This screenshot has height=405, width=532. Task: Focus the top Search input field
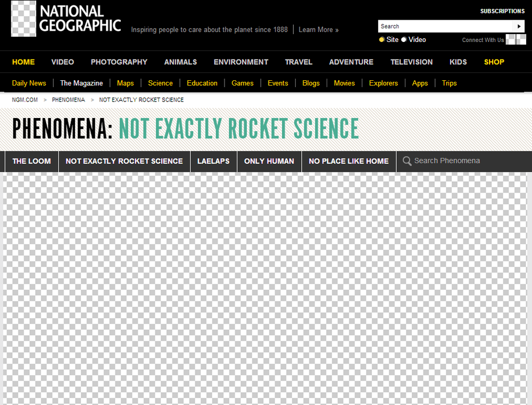click(445, 27)
